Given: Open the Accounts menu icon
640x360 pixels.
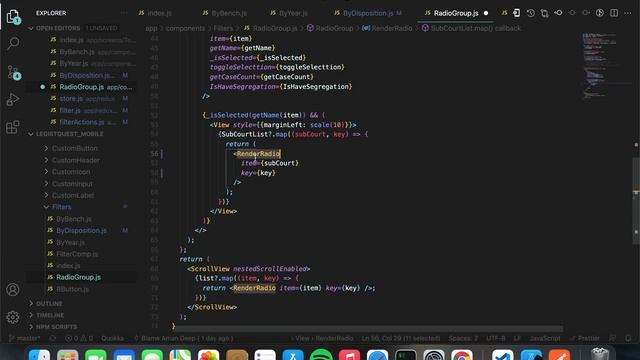Looking at the screenshot, I should [13, 289].
